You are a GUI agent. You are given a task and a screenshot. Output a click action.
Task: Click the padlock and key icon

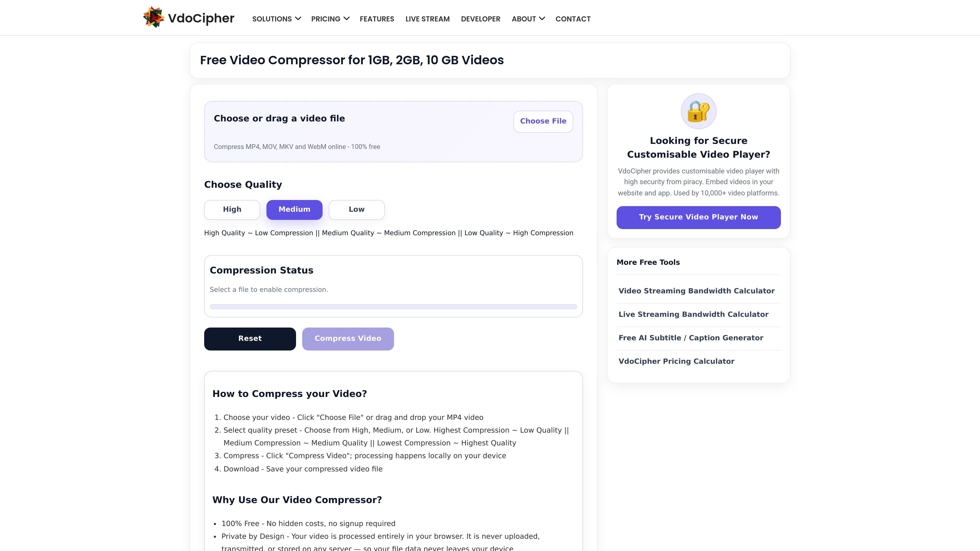pyautogui.click(x=699, y=111)
